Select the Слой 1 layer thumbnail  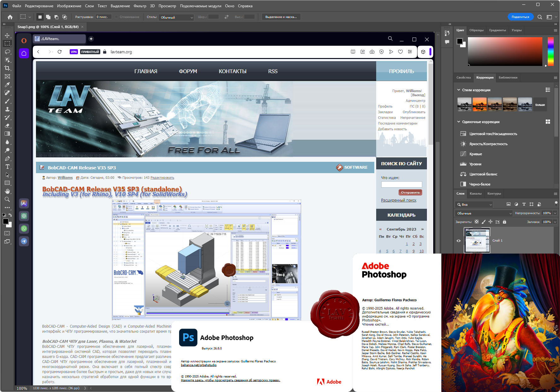point(477,240)
